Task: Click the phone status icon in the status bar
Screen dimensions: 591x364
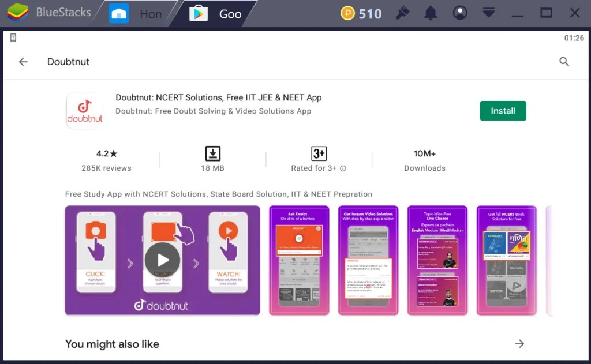Action: coord(13,37)
